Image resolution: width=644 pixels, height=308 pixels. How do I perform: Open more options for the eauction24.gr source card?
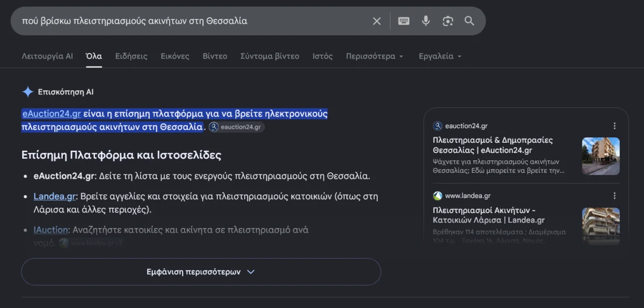[614, 126]
